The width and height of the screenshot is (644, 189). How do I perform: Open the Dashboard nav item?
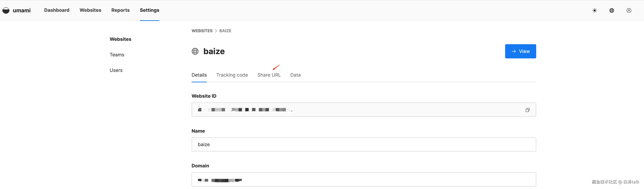pyautogui.click(x=57, y=10)
